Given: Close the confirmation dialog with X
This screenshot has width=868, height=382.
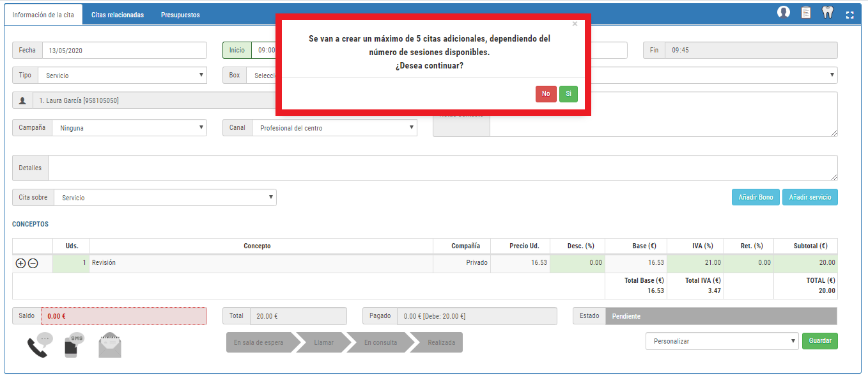Looking at the screenshot, I should pos(575,24).
